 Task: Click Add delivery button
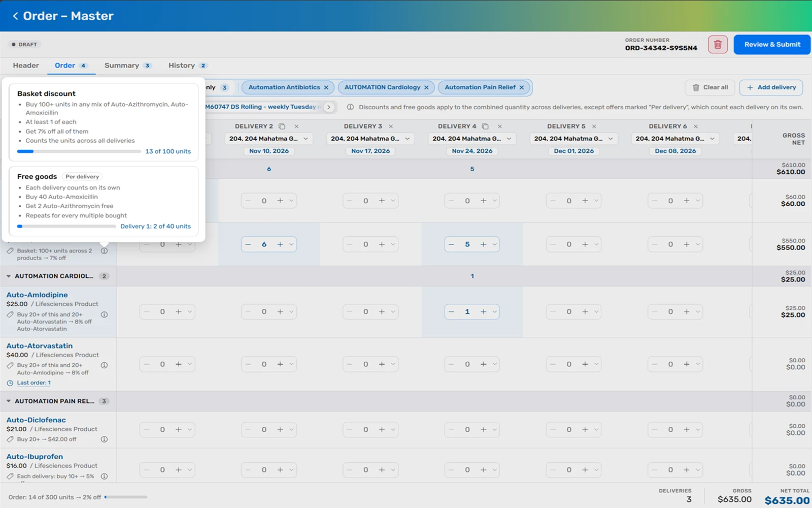click(771, 87)
